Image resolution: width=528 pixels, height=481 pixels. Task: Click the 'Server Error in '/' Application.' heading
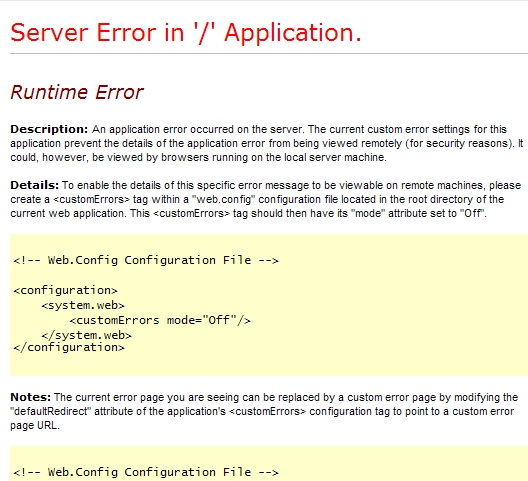pos(186,33)
